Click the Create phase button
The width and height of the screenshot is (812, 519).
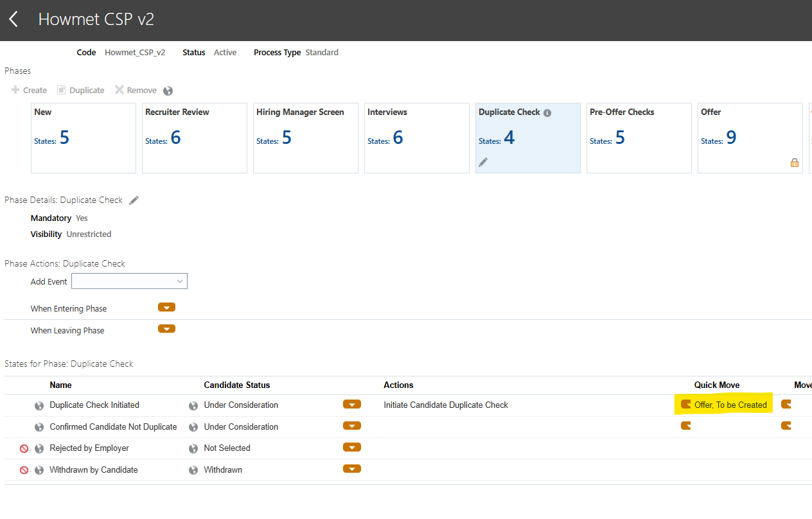(x=29, y=91)
